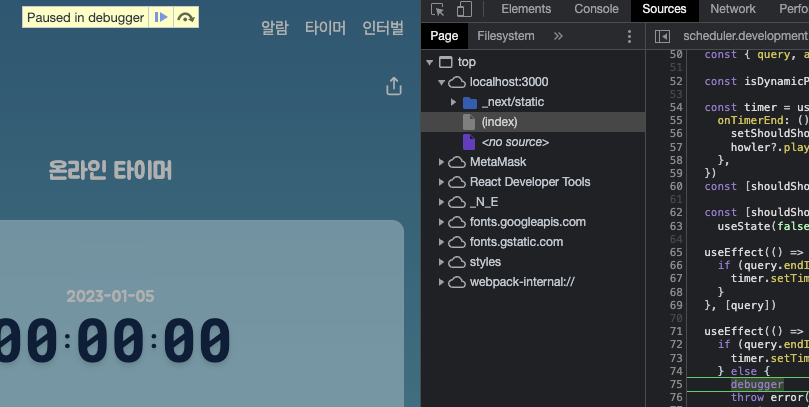Viewport: 809px width, 407px height.
Task: Click the top frame icon
Action: tap(445, 62)
